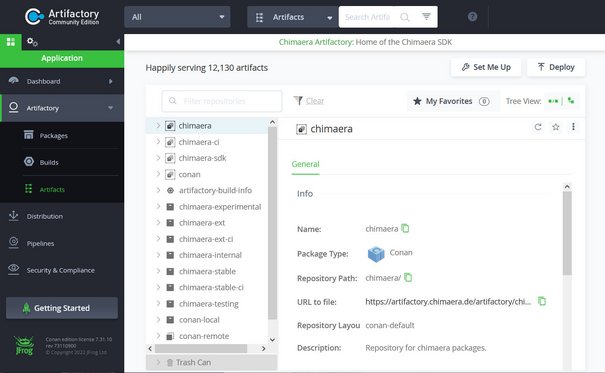Open the help question mark icon
This screenshot has height=373, width=605.
pos(472,17)
